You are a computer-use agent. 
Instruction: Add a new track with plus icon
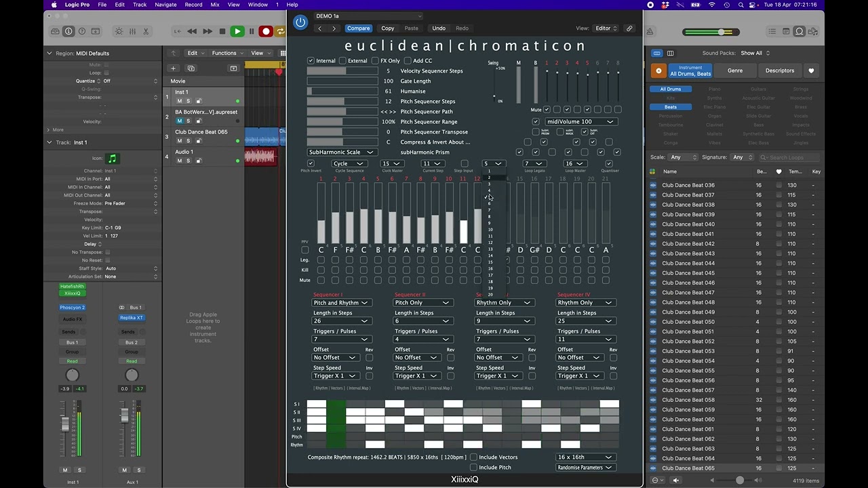coord(173,68)
